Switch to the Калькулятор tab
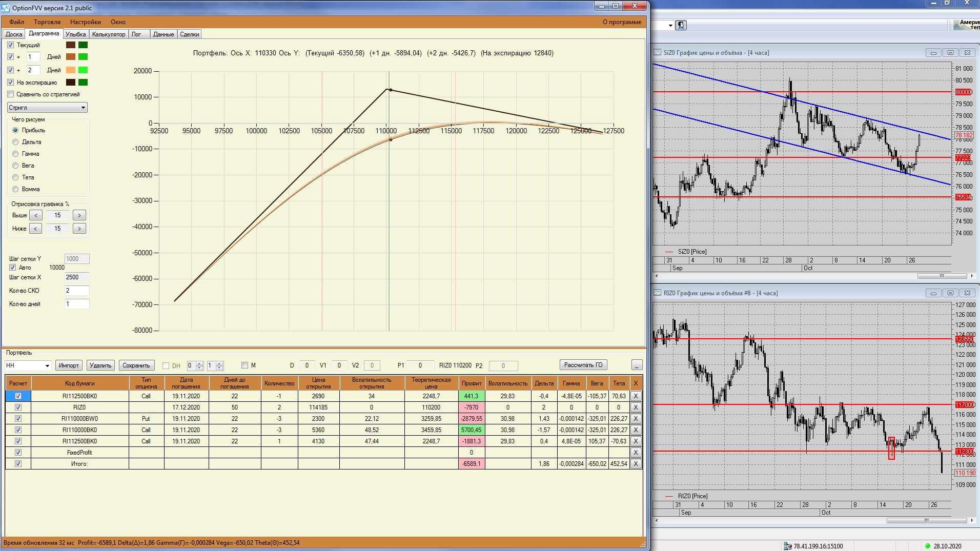 click(109, 34)
